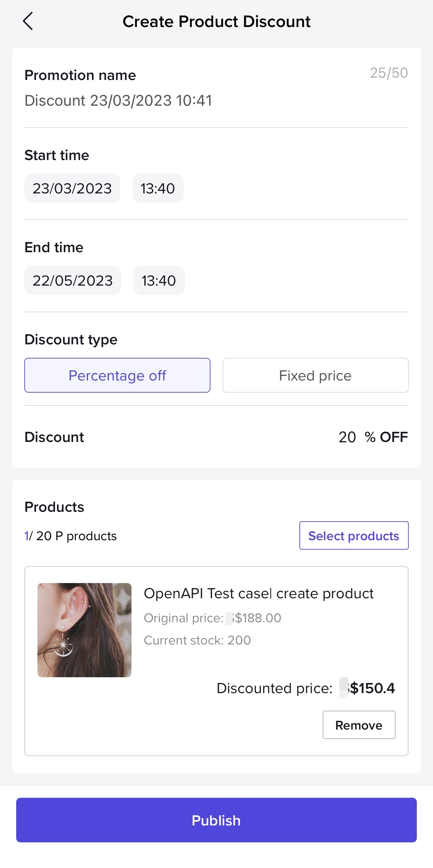Edit the promotion name field
This screenshot has width=433, height=868.
coord(118,101)
